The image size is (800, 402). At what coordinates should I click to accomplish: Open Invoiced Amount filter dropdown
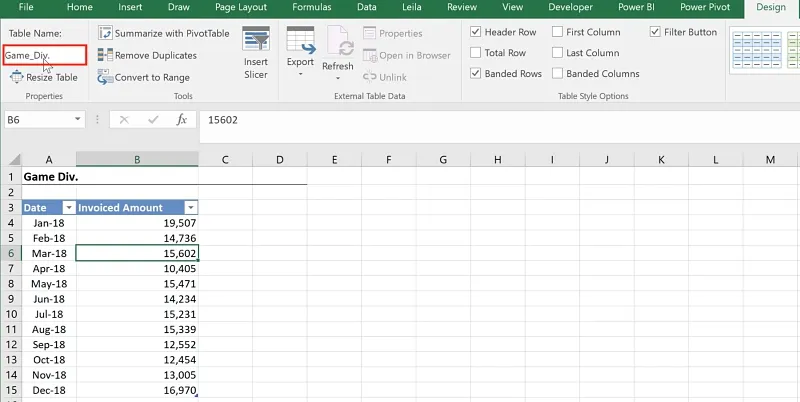[x=190, y=207]
